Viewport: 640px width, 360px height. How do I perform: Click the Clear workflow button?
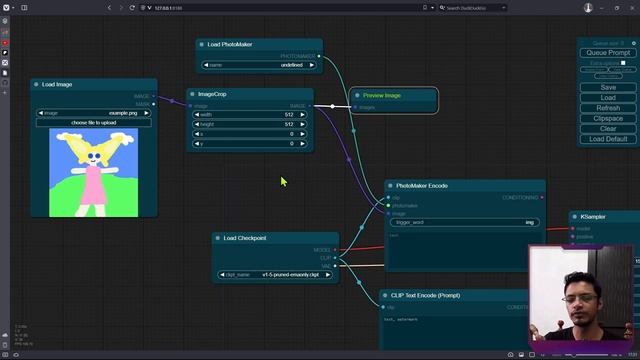click(608, 129)
